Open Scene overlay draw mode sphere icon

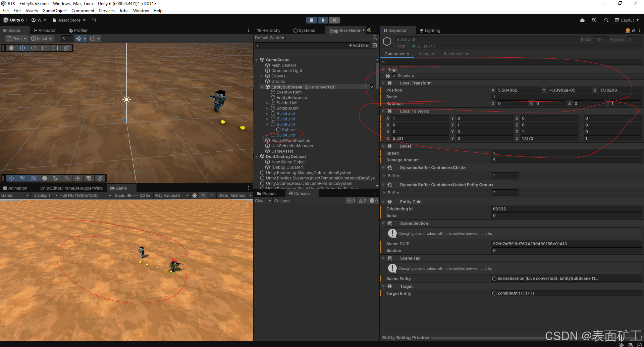click(44, 178)
